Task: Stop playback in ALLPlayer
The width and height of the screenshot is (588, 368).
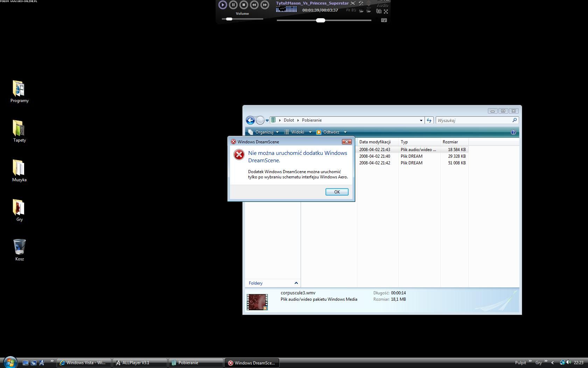Action: point(244,5)
